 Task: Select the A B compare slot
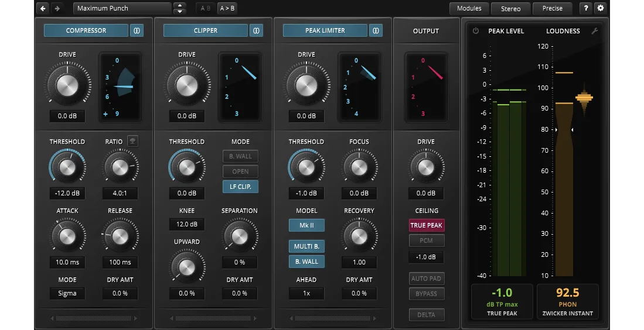click(205, 8)
